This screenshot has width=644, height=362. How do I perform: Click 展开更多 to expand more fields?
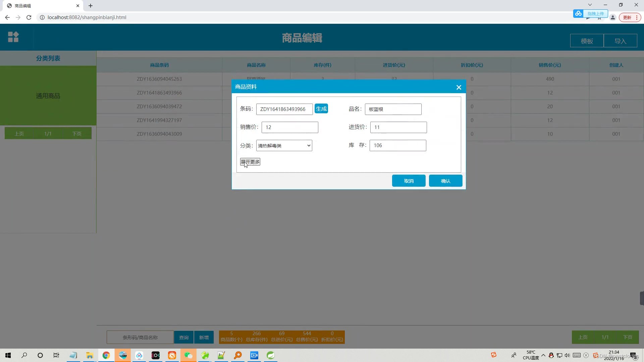pos(250,162)
